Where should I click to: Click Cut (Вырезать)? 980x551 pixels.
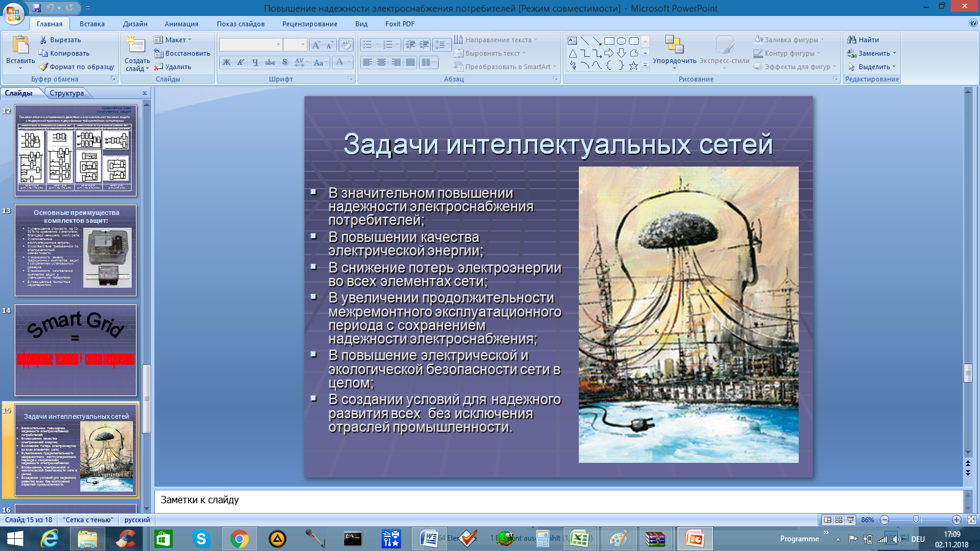tap(60, 40)
